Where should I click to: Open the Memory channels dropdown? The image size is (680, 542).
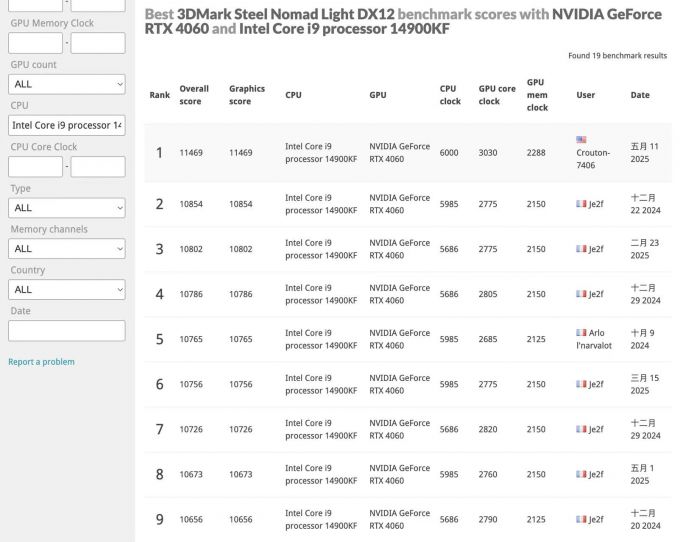click(67, 248)
